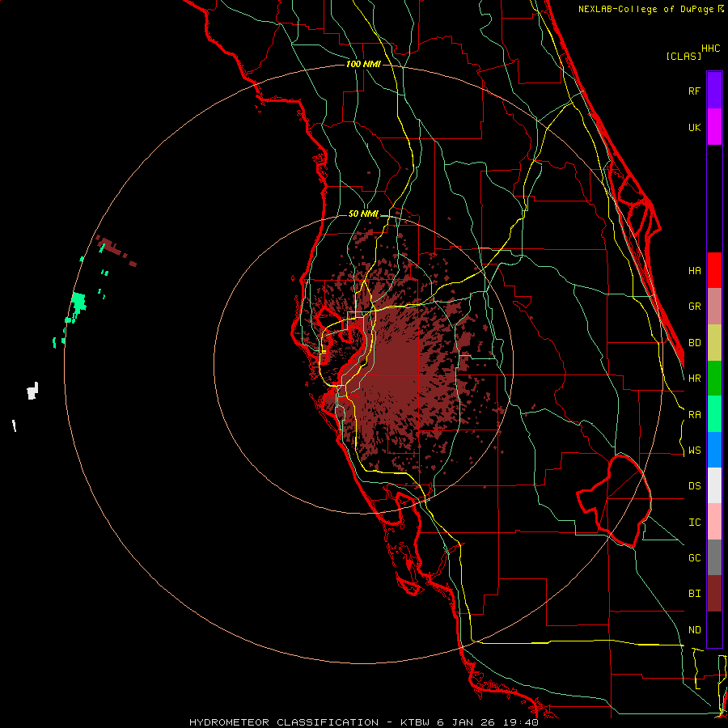Click the BD legend label
The image size is (728, 728).
(694, 343)
